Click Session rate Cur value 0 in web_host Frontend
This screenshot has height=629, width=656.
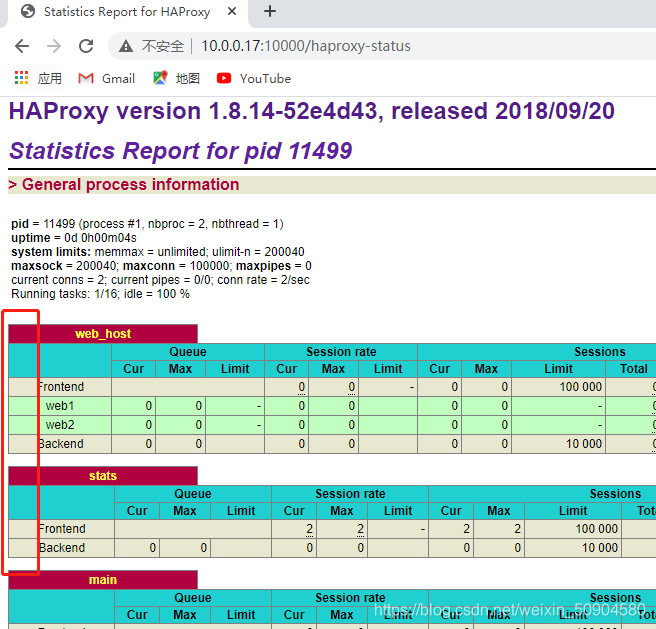pyautogui.click(x=301, y=387)
